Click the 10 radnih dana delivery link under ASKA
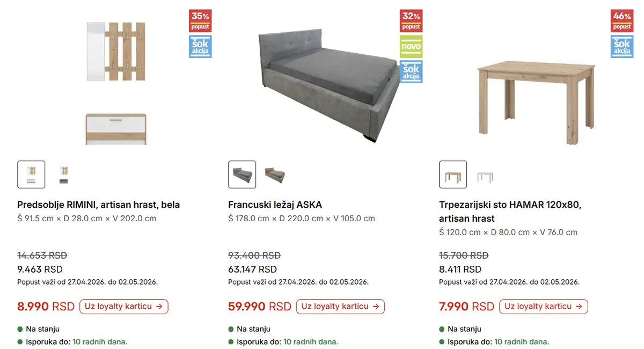644x349 pixels. 310,341
